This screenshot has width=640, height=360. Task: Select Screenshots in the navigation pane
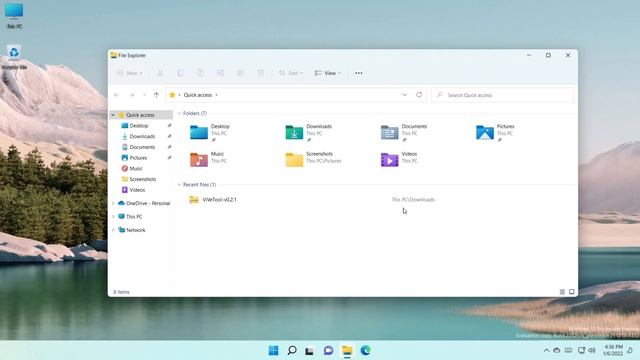(x=142, y=179)
